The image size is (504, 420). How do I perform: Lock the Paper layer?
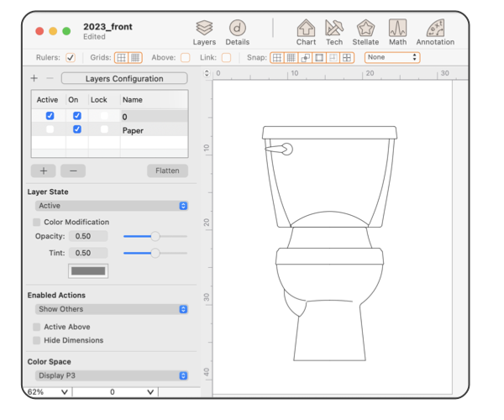pyautogui.click(x=104, y=129)
